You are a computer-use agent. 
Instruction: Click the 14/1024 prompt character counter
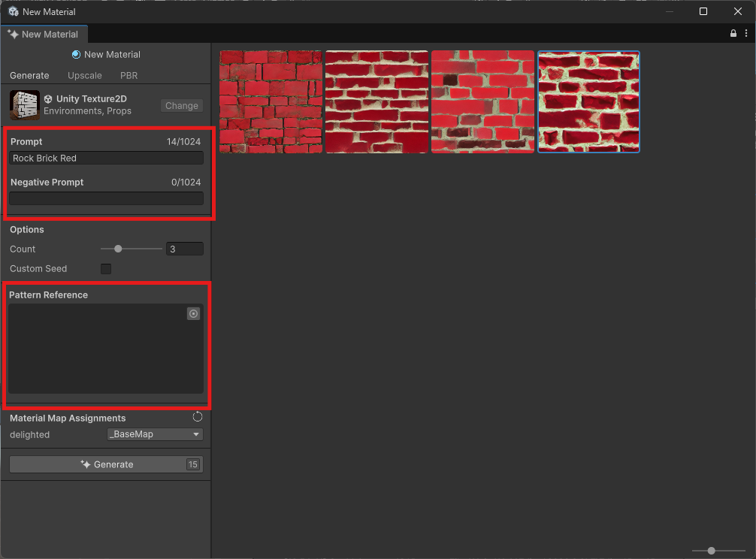click(183, 142)
